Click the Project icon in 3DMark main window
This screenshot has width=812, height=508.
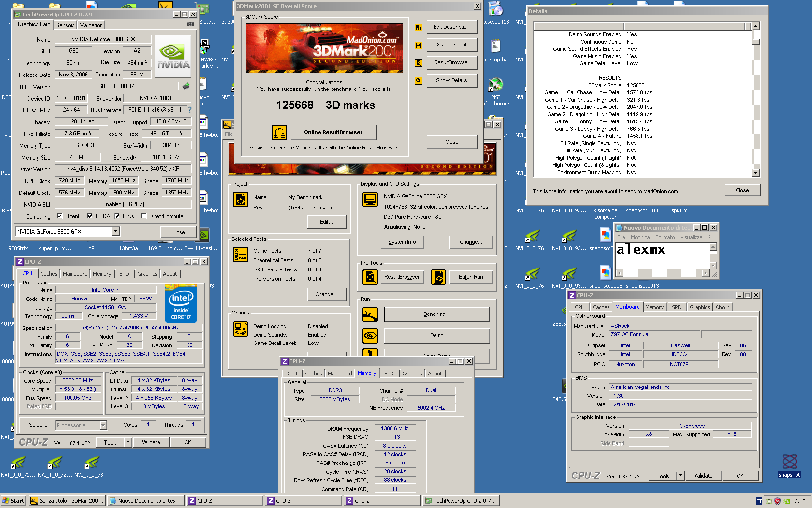tap(241, 199)
